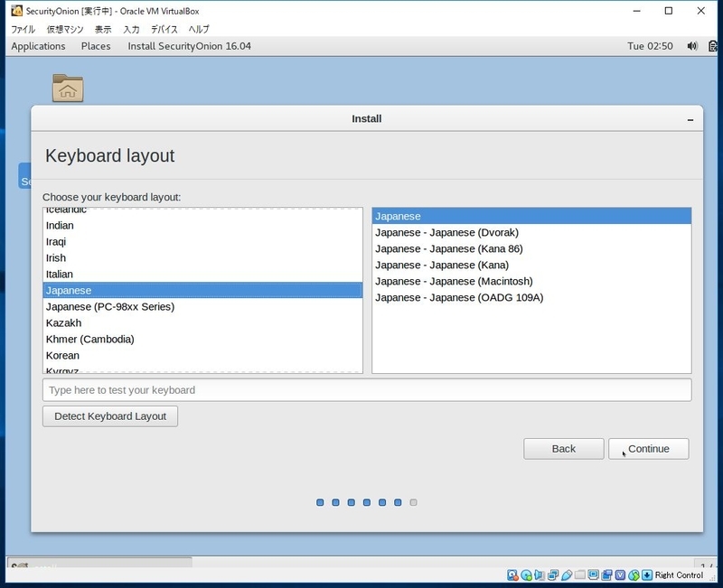The width and height of the screenshot is (723, 588).
Task: Click the Tue 02:50 clock
Action: (x=650, y=46)
